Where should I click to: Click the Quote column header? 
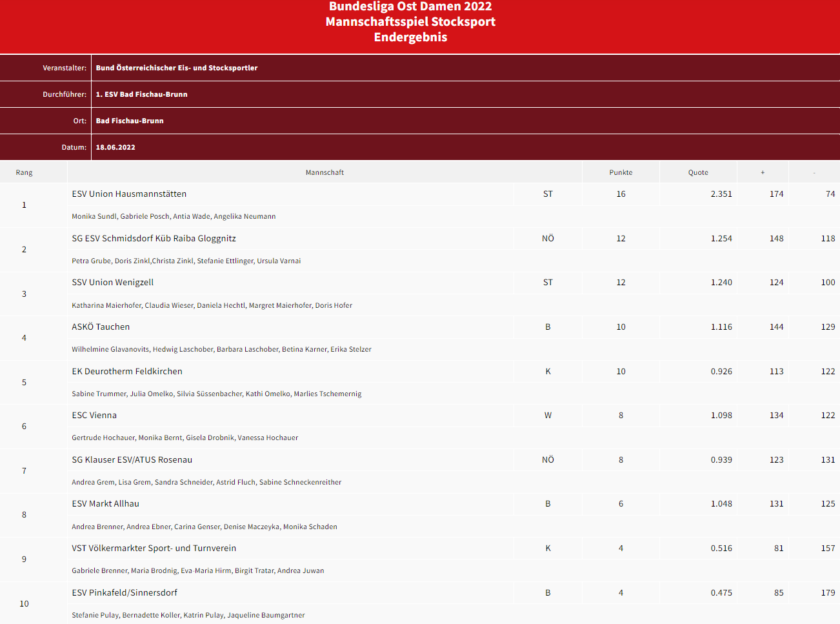[698, 172]
